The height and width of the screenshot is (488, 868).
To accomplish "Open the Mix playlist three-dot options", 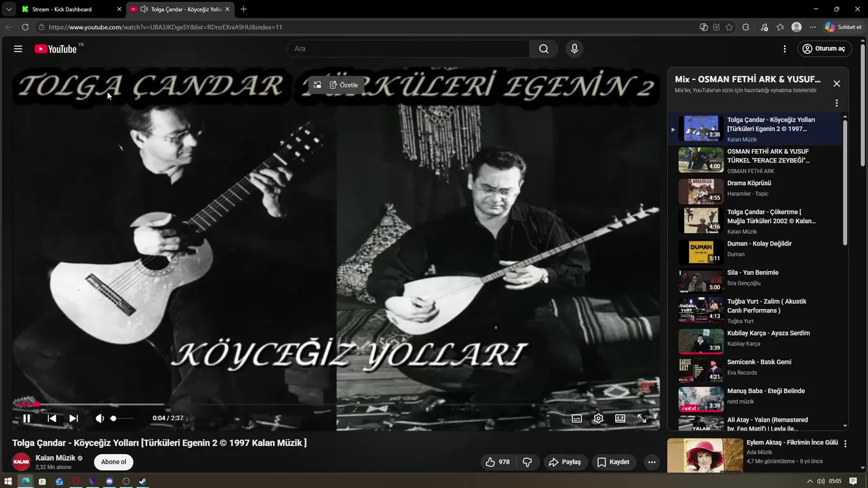I will coord(837,103).
